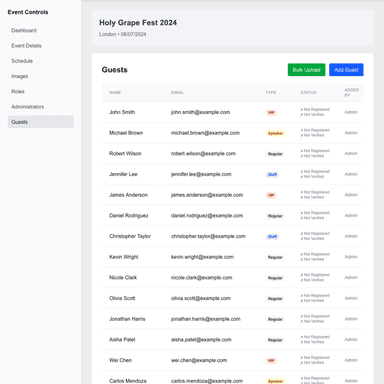This screenshot has height=384, width=384.
Task: Click Wei Chen's VIP badge
Action: point(271,361)
